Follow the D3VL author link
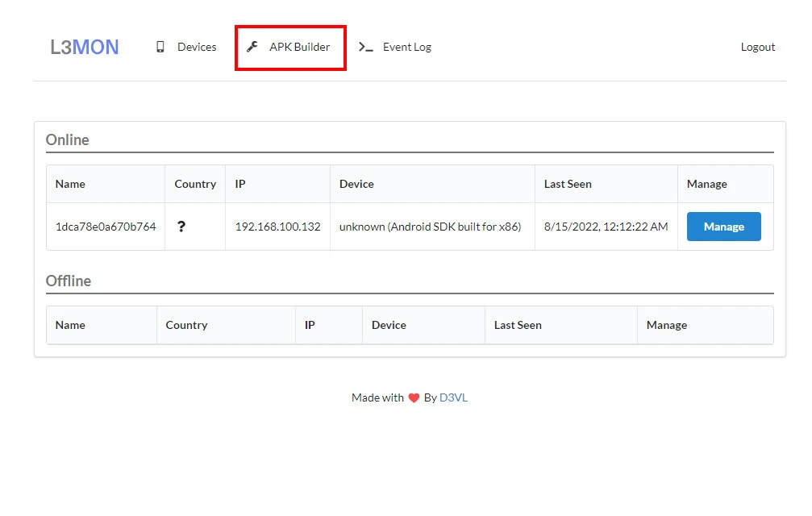This screenshot has width=812, height=516. (453, 397)
